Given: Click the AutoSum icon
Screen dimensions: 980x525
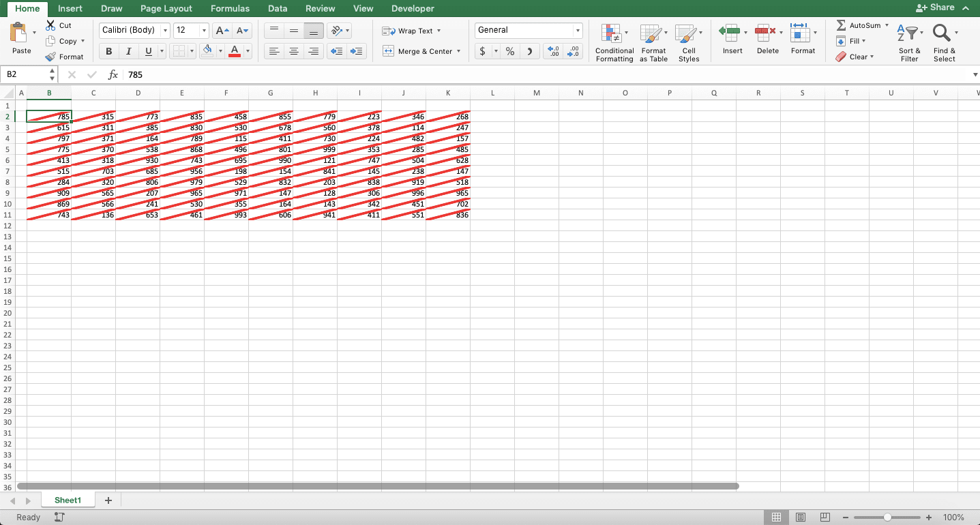Looking at the screenshot, I should click(840, 25).
